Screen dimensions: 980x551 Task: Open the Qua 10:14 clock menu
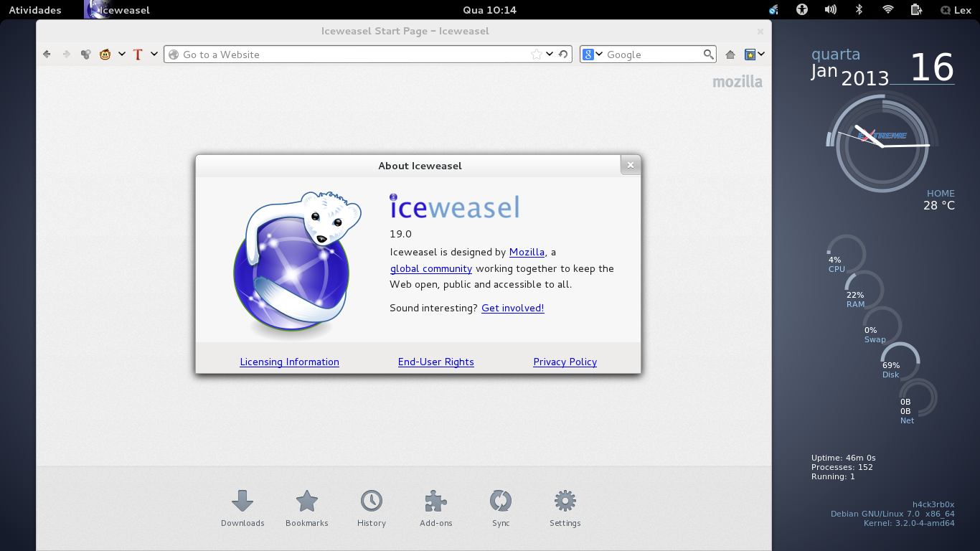[490, 10]
